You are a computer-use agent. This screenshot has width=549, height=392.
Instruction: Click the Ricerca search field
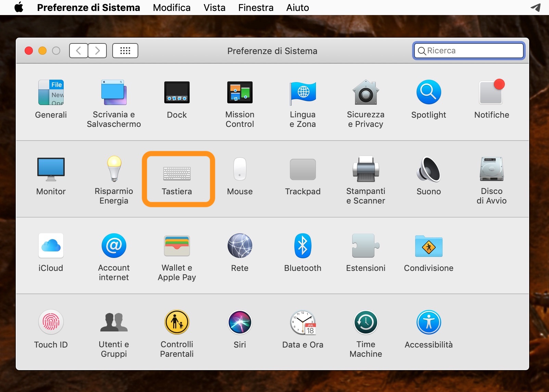pos(469,51)
